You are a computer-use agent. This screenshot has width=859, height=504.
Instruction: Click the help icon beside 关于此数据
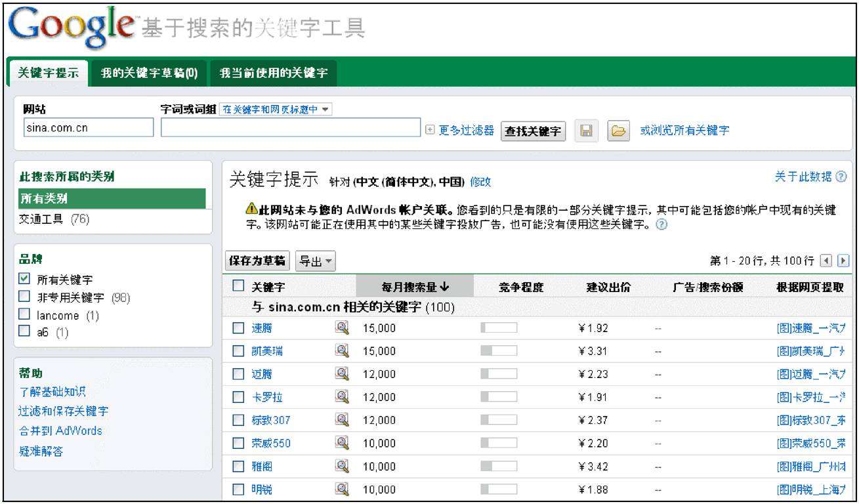tap(841, 177)
